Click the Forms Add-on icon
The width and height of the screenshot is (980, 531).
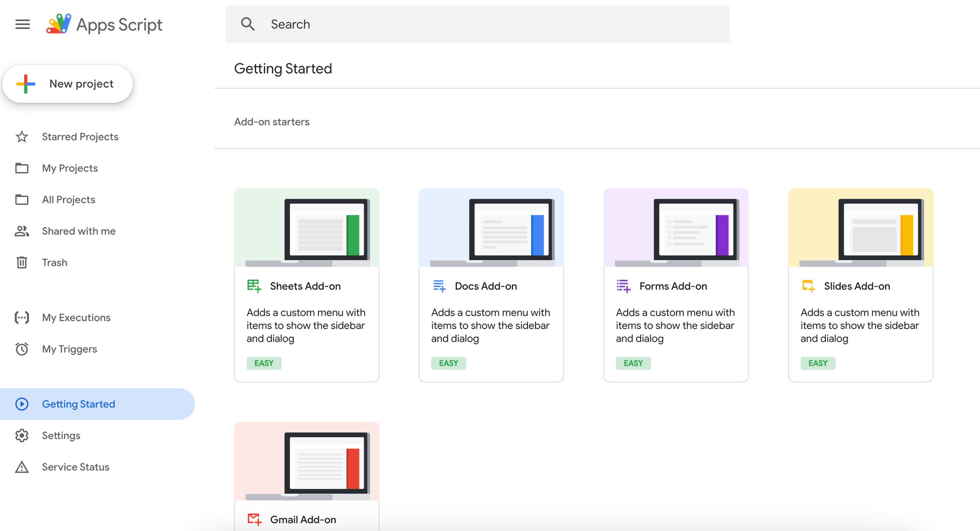(x=623, y=286)
